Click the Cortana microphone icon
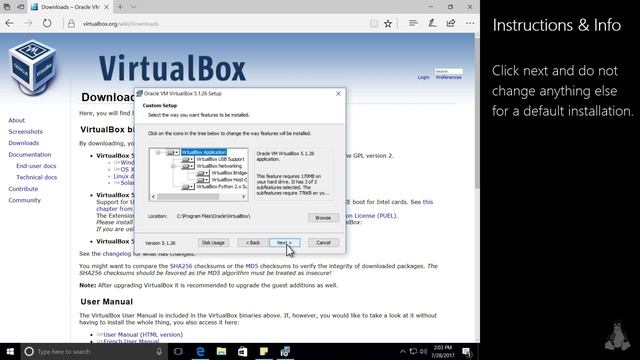Viewport: 640px width, 360px height. (159, 351)
